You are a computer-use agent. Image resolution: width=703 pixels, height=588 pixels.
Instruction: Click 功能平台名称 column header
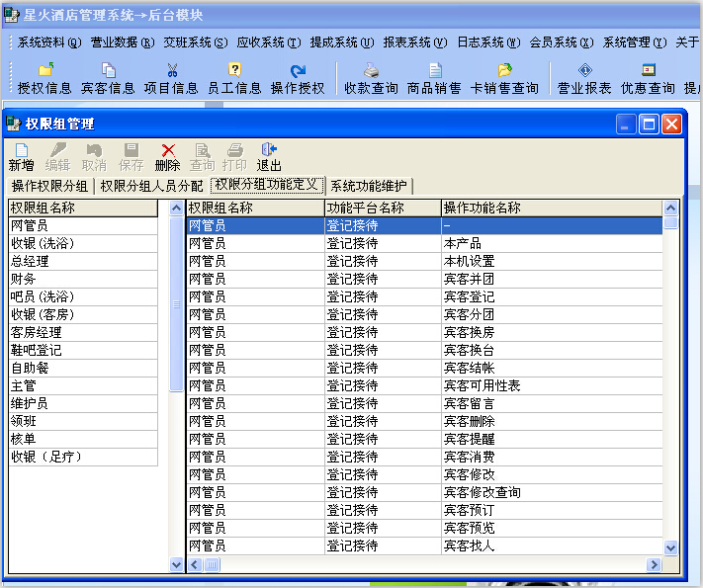[x=383, y=208]
